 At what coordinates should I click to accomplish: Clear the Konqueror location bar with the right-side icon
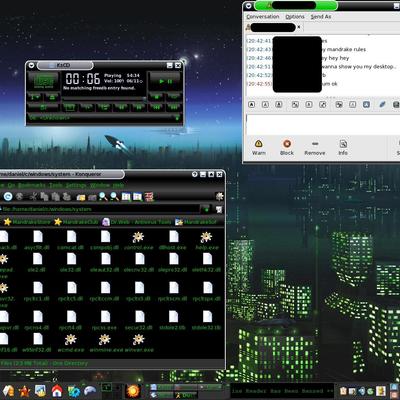pyautogui.click(x=219, y=209)
